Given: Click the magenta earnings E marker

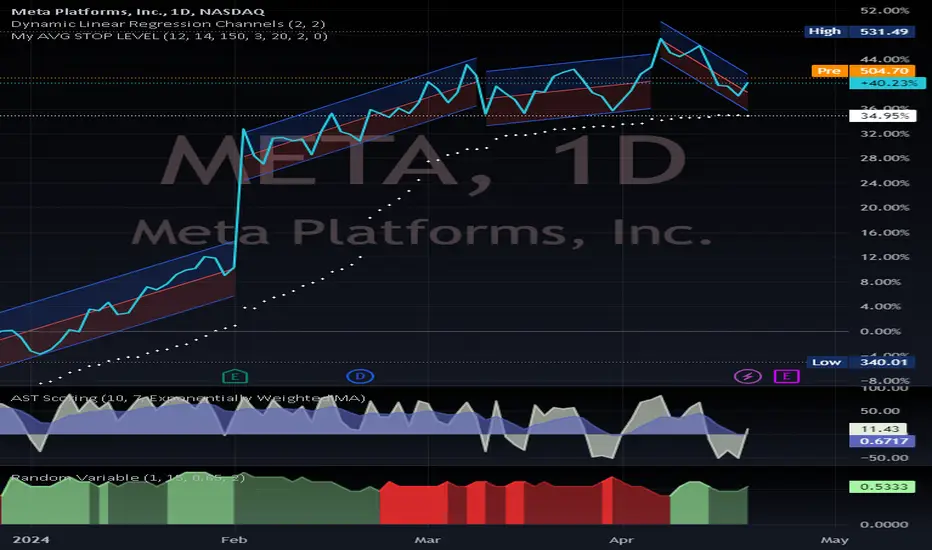Looking at the screenshot, I should pyautogui.click(x=786, y=376).
